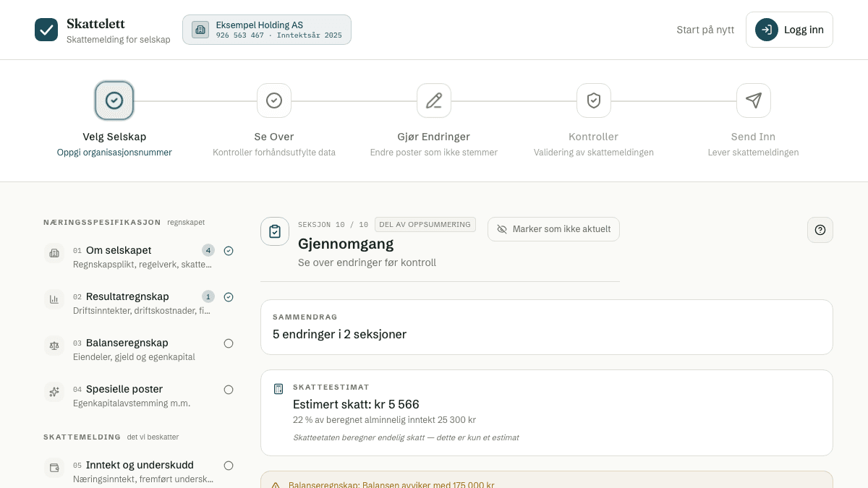Click the Gjennomgang heading
Image resolution: width=868 pixels, height=488 pixels.
tap(346, 244)
